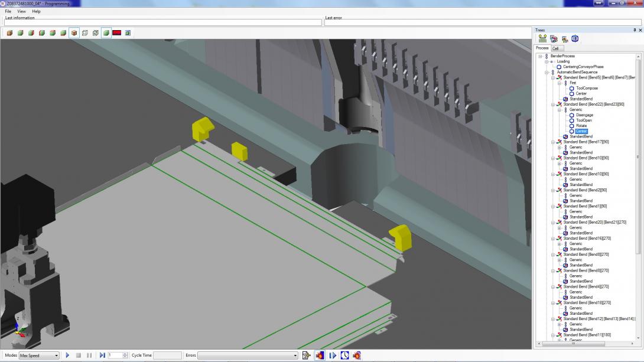Image resolution: width=644 pixels, height=362 pixels.
Task: Click the error list document icon
Action: pyautogui.click(x=307, y=356)
